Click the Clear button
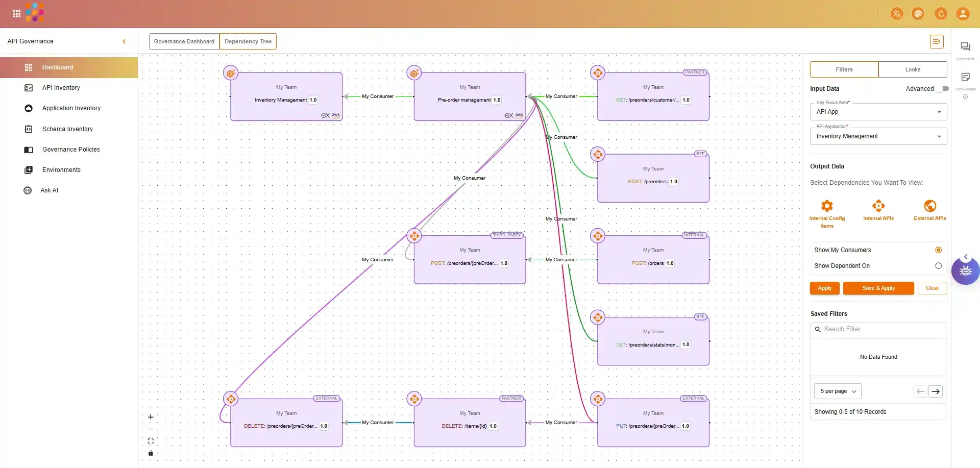This screenshot has width=980, height=468. tap(932, 288)
